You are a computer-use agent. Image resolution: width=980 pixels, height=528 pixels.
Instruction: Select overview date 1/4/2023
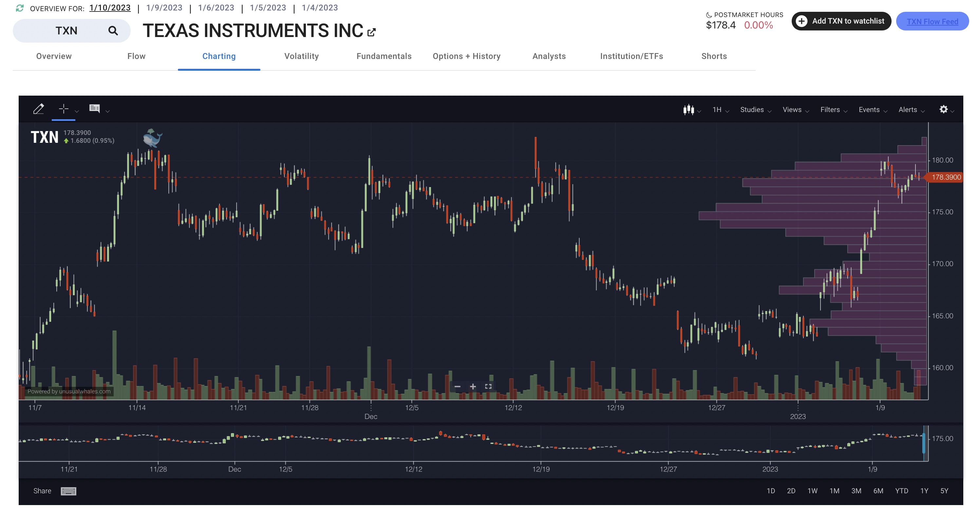320,8
